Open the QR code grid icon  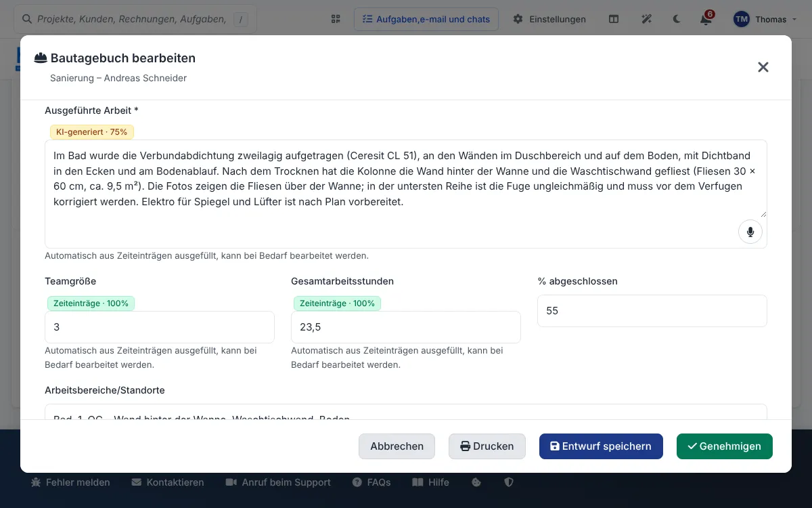tap(336, 19)
